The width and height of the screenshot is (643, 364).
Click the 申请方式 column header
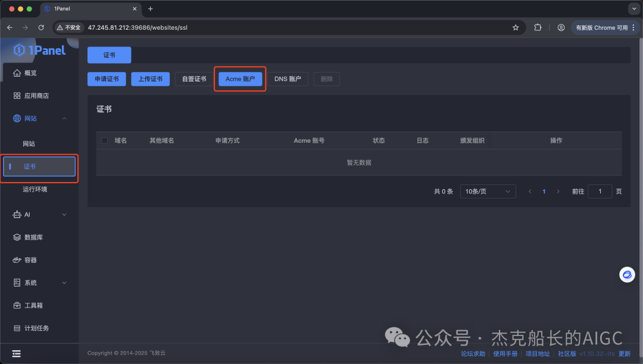point(227,140)
